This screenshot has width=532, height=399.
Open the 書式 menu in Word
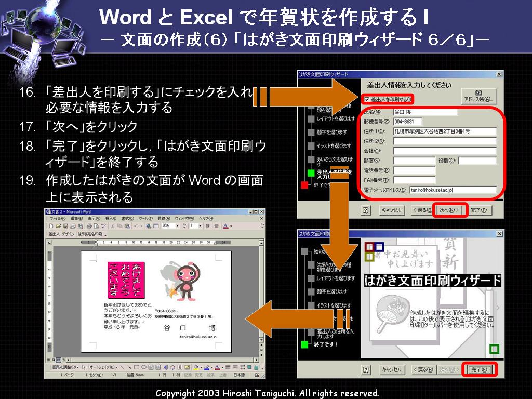click(x=128, y=219)
